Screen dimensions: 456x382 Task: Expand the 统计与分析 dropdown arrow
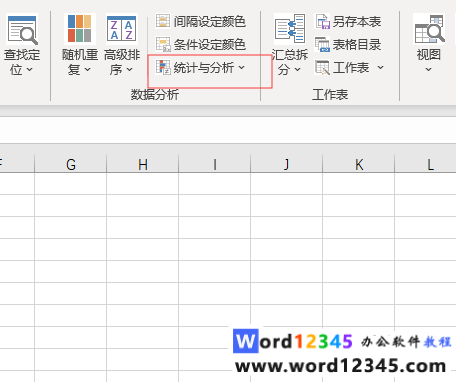242,68
